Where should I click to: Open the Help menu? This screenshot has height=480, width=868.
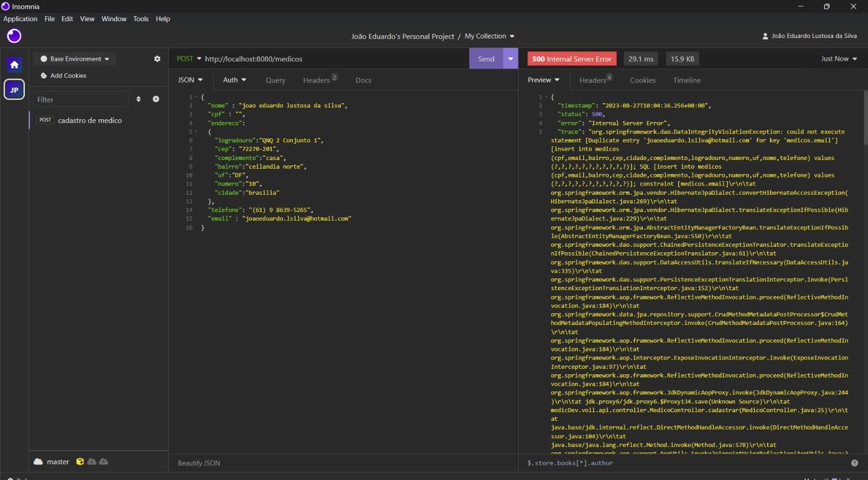point(163,19)
